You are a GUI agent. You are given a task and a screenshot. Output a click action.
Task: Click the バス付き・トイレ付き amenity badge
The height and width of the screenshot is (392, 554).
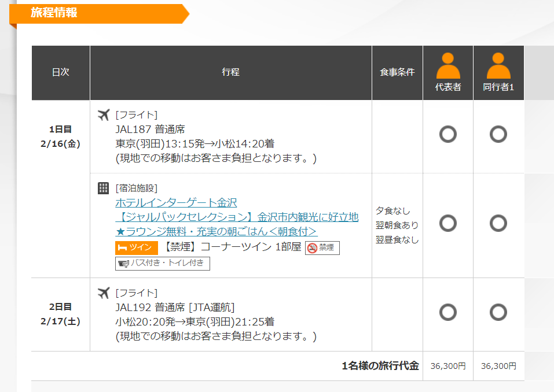(163, 263)
